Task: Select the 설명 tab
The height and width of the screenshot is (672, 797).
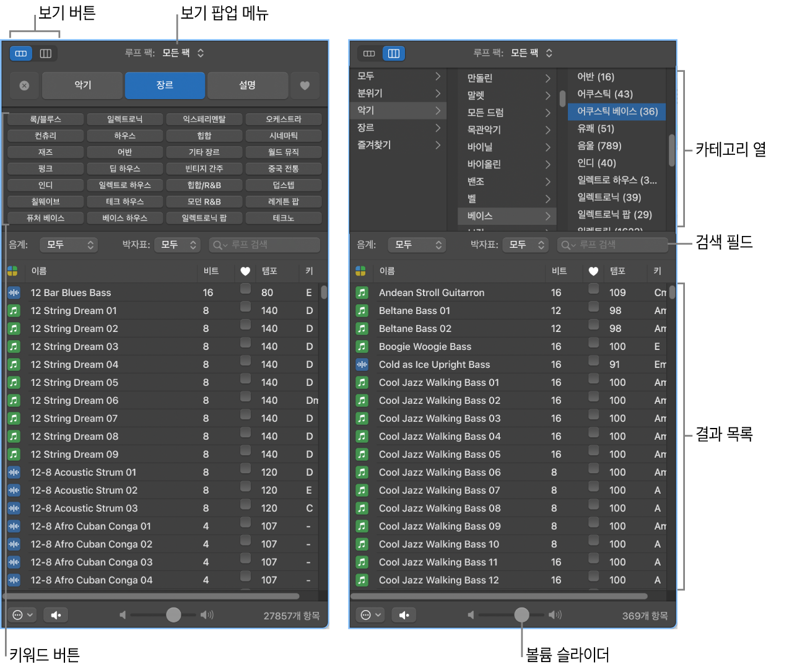Action: pyautogui.click(x=248, y=85)
